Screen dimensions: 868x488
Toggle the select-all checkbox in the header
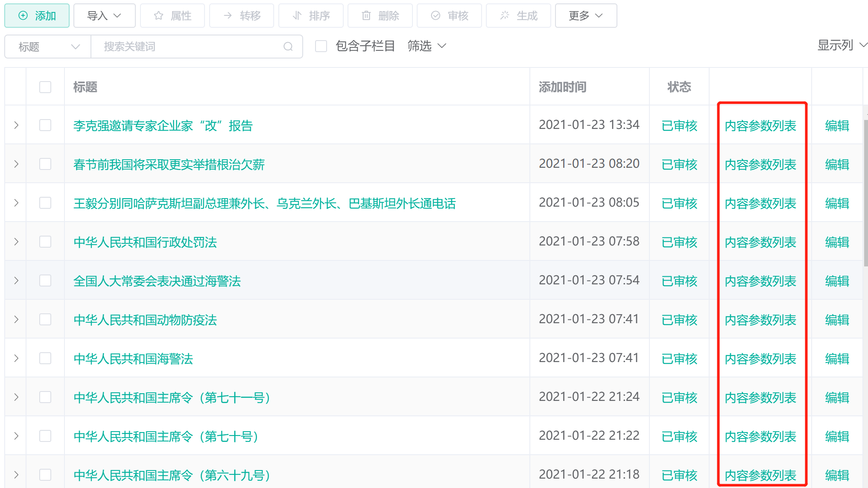45,87
